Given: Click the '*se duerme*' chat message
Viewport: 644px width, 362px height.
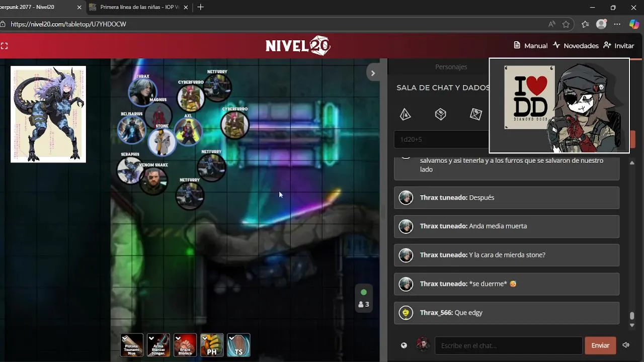Looking at the screenshot, I should click(x=507, y=284).
